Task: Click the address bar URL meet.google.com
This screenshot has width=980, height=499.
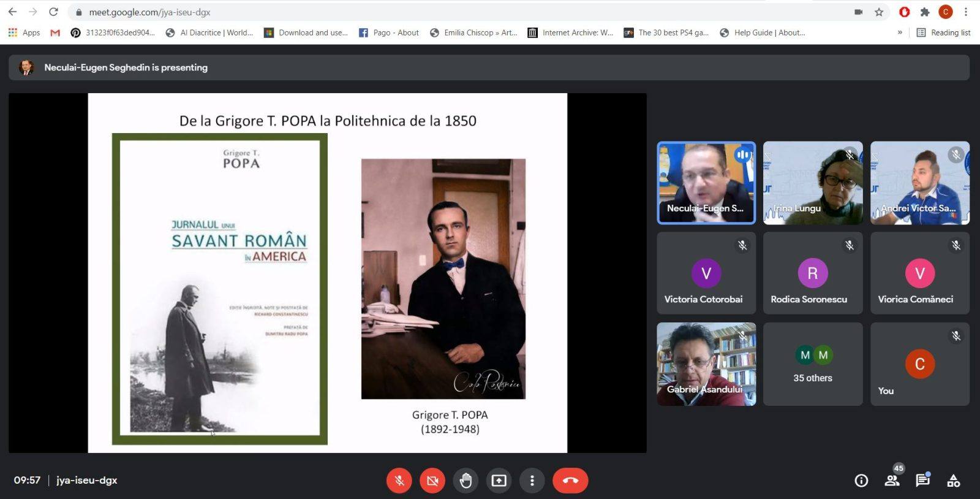Action: click(149, 12)
